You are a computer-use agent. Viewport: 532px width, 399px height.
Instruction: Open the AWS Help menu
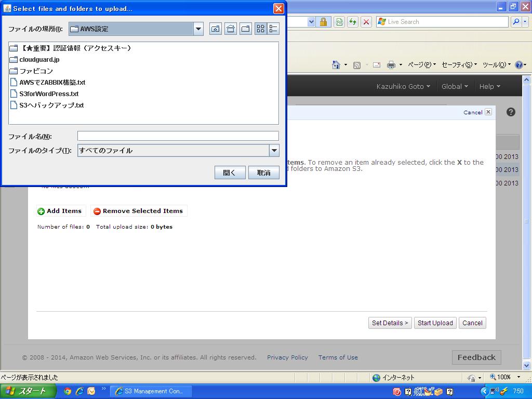point(489,87)
